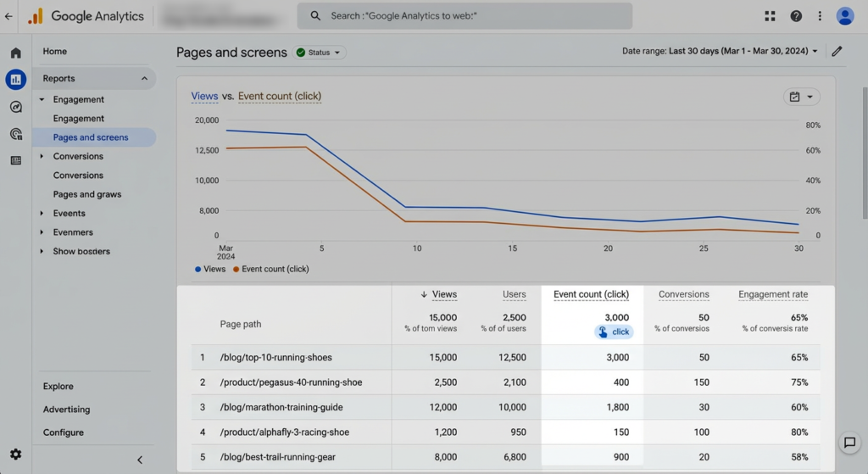Open the Help question mark icon
Image resolution: width=868 pixels, height=474 pixels.
796,16
